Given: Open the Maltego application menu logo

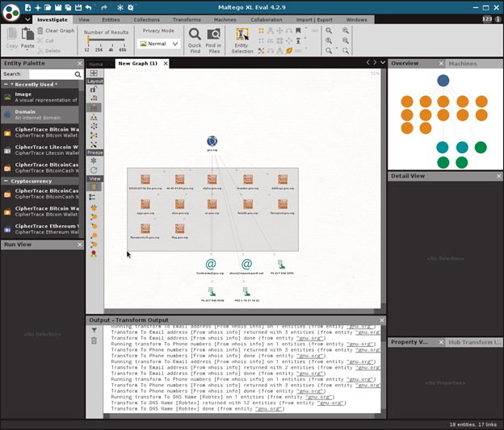Looking at the screenshot, I should [x=11, y=12].
